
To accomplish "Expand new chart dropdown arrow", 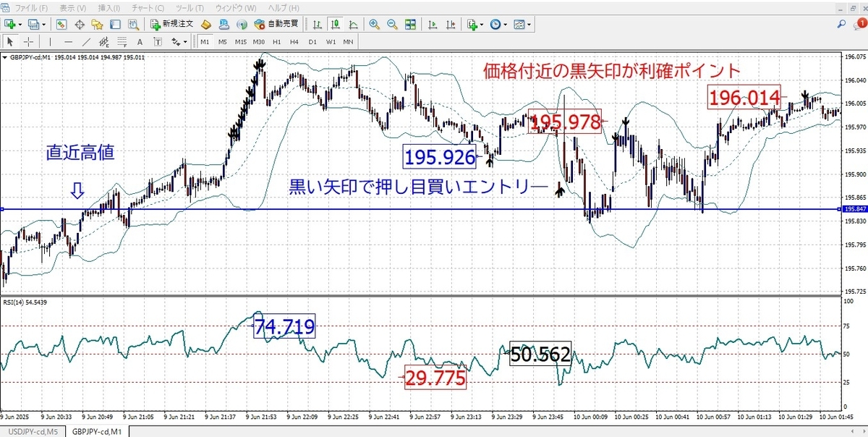I will coord(20,24).
